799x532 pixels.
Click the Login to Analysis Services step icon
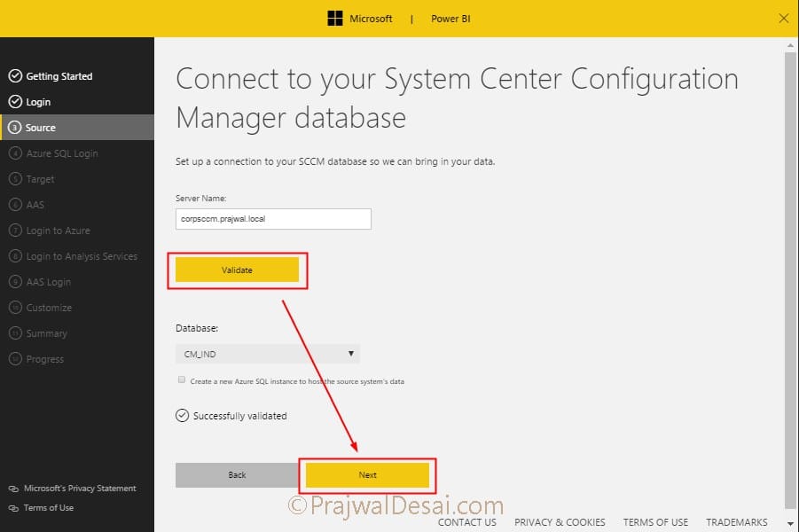[x=15, y=256]
